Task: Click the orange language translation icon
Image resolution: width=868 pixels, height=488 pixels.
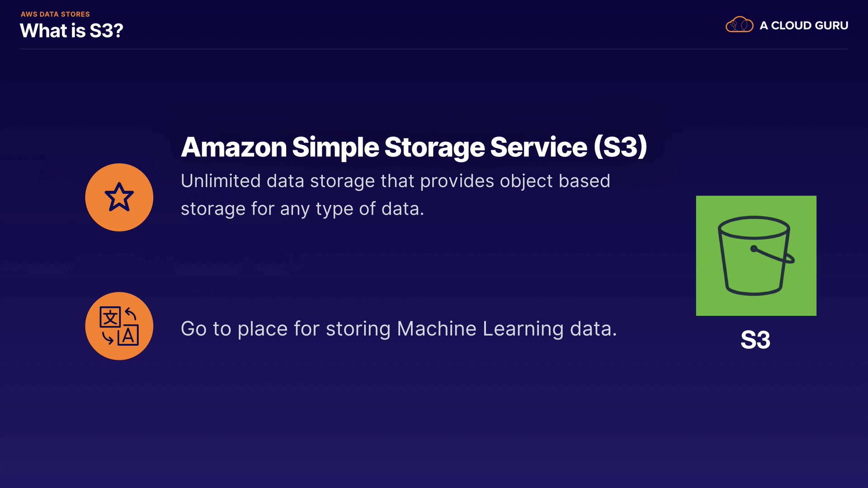Action: click(x=119, y=326)
